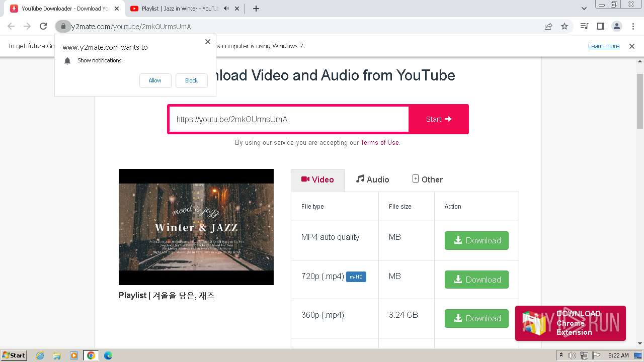Click the Chrome taskbar icon
This screenshot has height=362, width=644.
click(91, 355)
